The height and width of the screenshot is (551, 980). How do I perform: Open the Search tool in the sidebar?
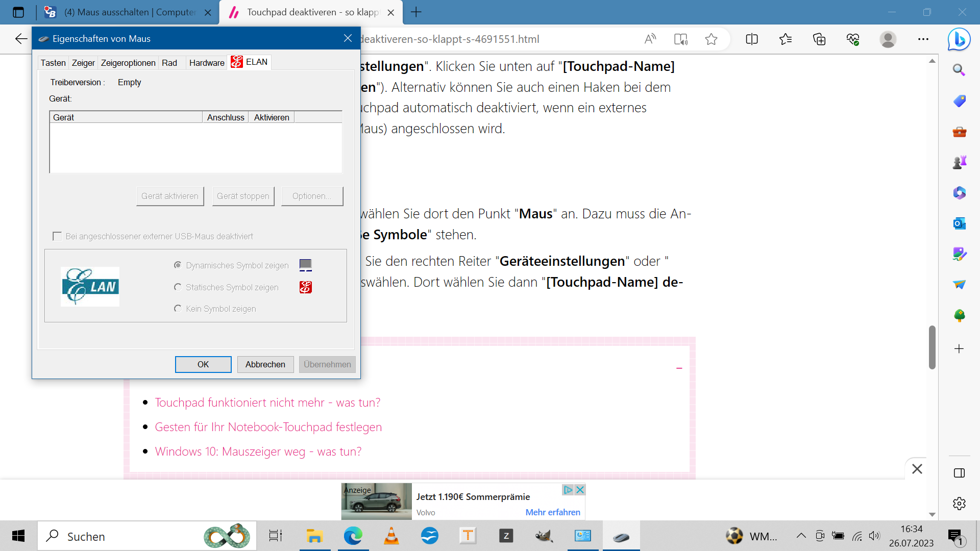(959, 70)
